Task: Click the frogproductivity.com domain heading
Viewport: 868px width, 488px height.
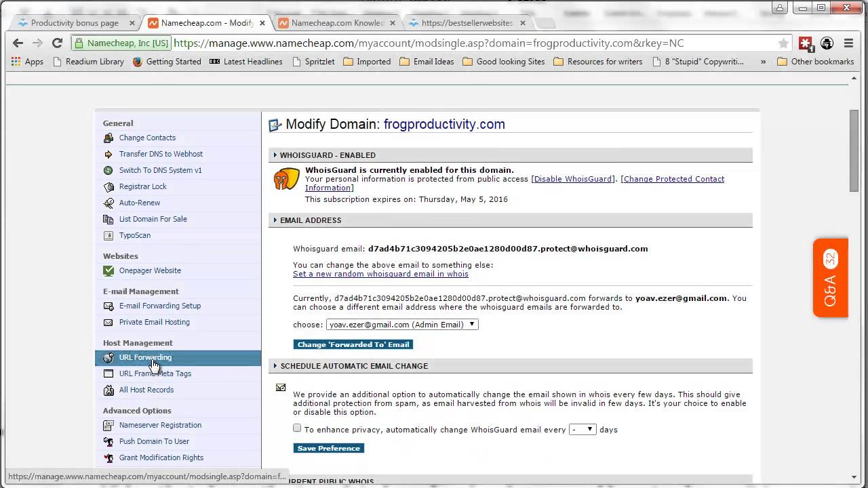Action: point(444,124)
